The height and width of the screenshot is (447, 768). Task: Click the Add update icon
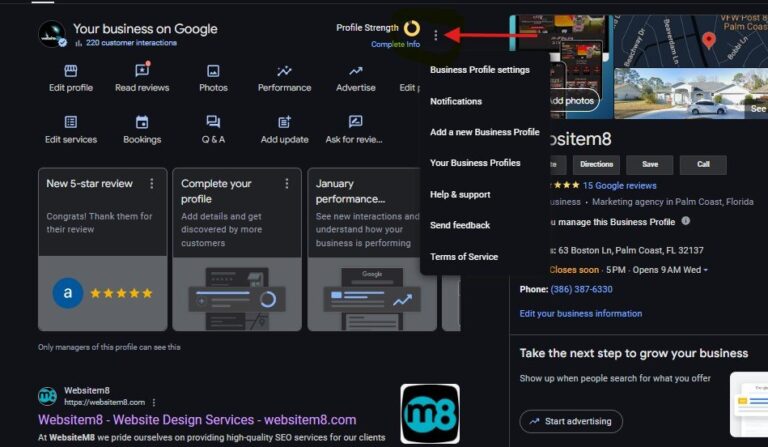coord(284,122)
